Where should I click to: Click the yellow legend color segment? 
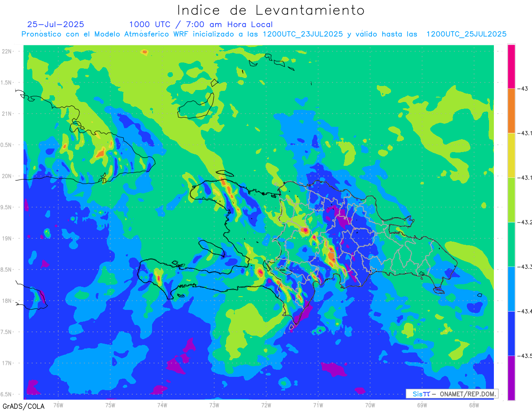[511, 155]
